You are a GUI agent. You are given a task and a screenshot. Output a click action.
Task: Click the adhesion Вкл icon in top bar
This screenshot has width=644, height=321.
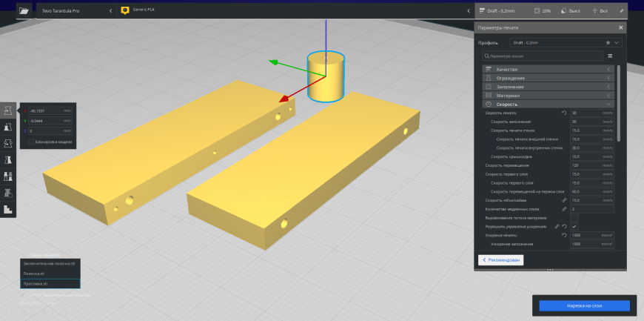(x=594, y=11)
